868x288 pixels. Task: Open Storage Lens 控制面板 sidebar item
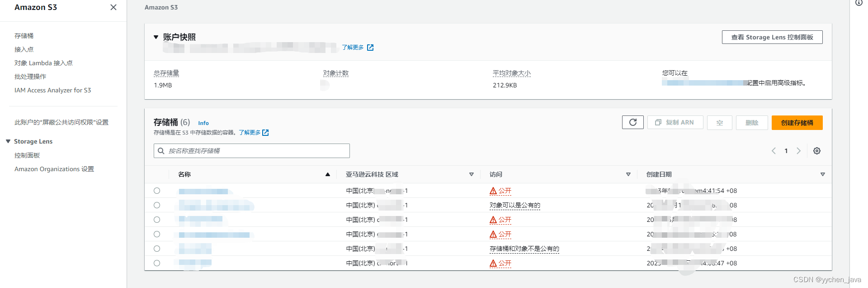click(x=27, y=155)
